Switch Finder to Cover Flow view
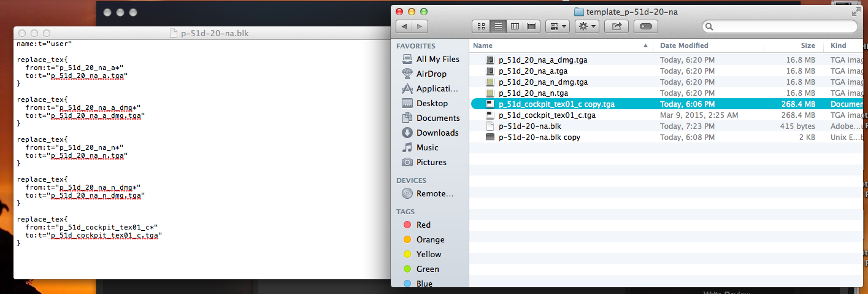 coord(532,26)
